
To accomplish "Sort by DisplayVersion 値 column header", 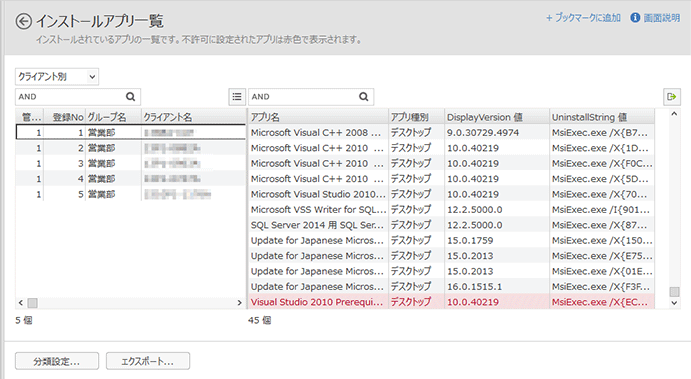I will pyautogui.click(x=497, y=117).
